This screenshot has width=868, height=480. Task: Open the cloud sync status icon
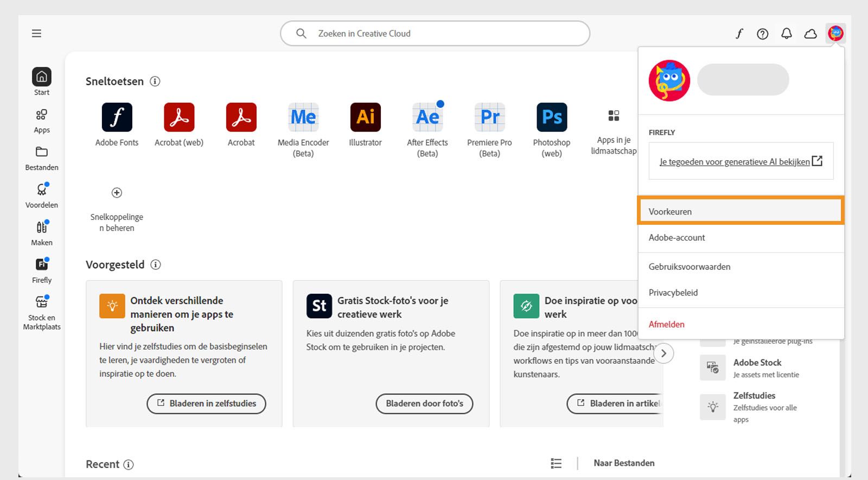(810, 34)
